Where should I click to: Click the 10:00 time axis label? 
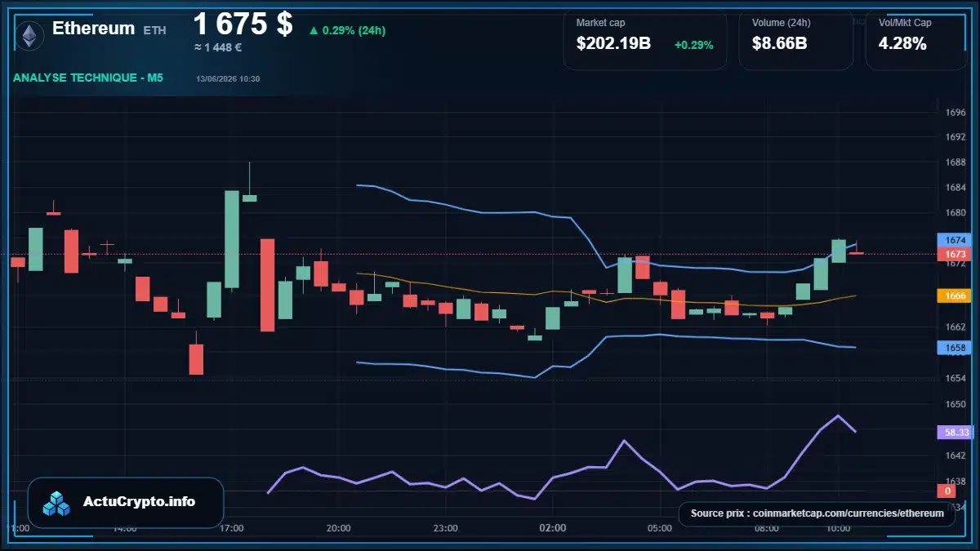click(x=838, y=528)
